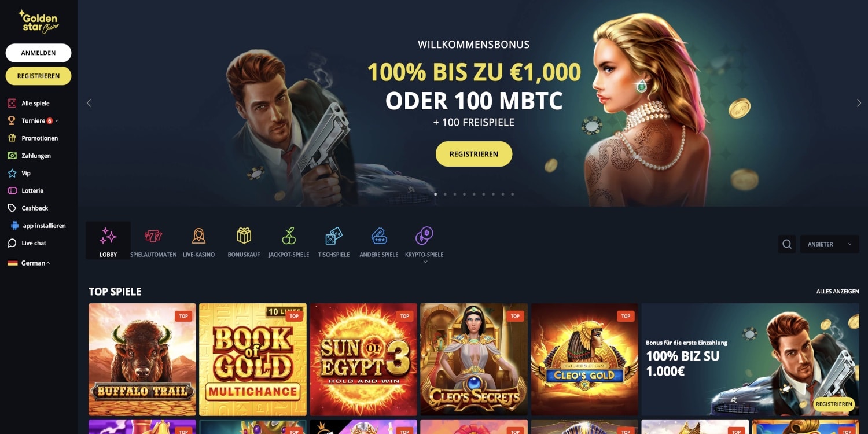Click the Anmelden login button

click(x=38, y=53)
